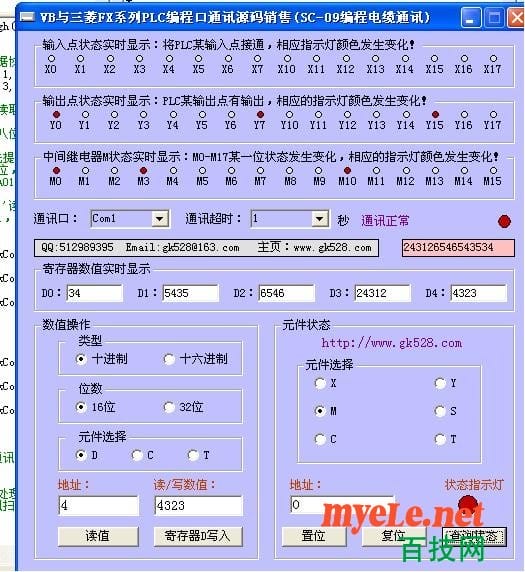Click the 置位 set button

(314, 536)
